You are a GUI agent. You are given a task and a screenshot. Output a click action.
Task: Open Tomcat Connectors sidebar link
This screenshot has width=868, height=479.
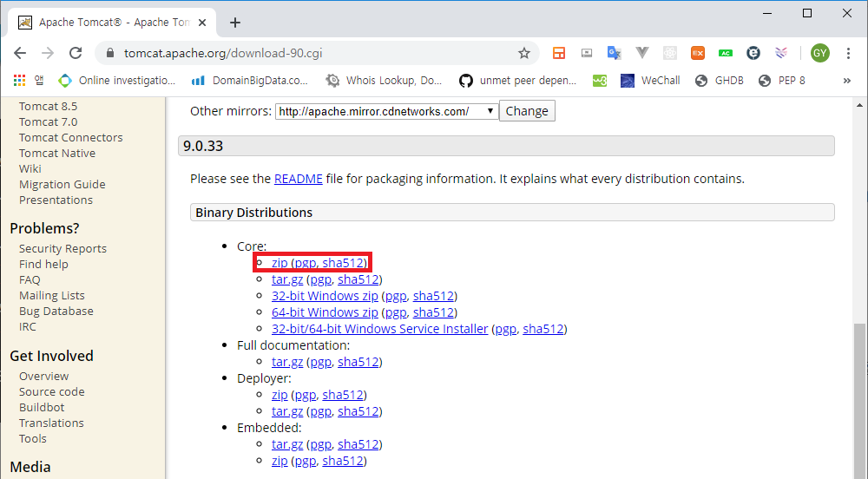point(71,137)
